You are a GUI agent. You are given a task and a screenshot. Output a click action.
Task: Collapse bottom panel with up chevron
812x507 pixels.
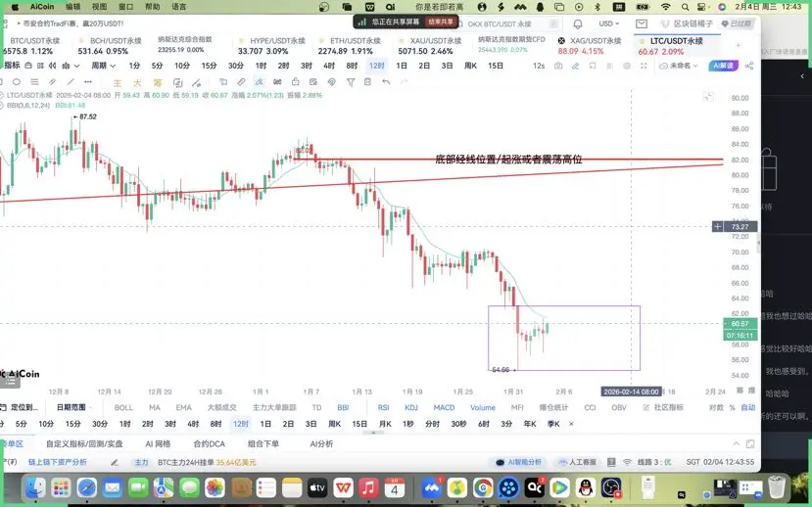[736, 444]
